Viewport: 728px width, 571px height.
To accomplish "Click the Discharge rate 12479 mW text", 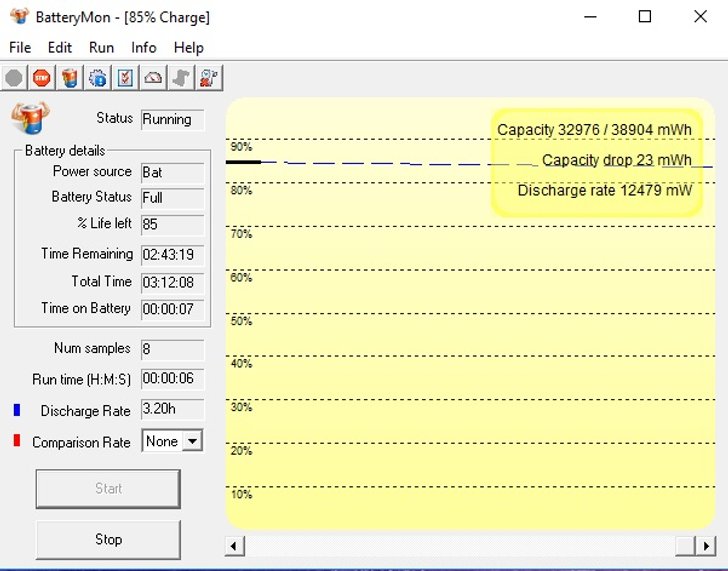I will [x=604, y=190].
